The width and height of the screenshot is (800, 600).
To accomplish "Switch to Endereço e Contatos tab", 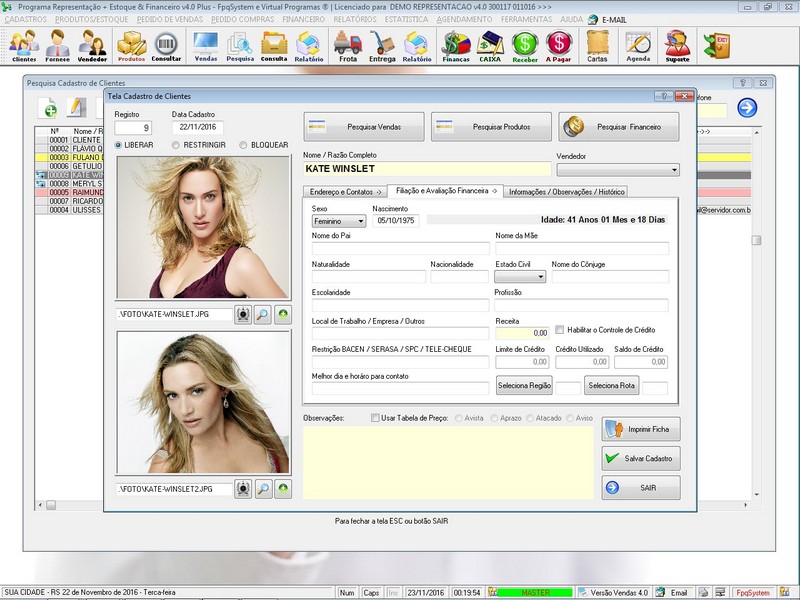I will tap(345, 192).
